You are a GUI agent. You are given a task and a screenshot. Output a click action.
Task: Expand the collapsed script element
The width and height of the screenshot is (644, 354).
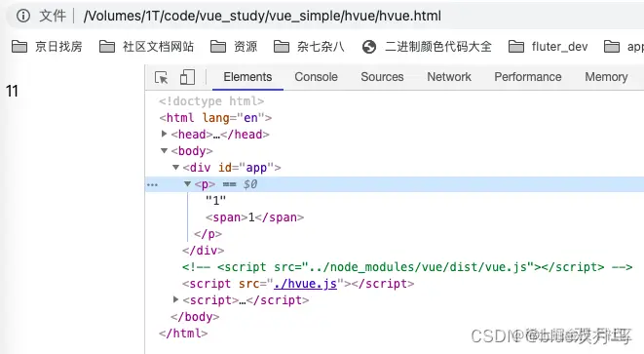(175, 299)
